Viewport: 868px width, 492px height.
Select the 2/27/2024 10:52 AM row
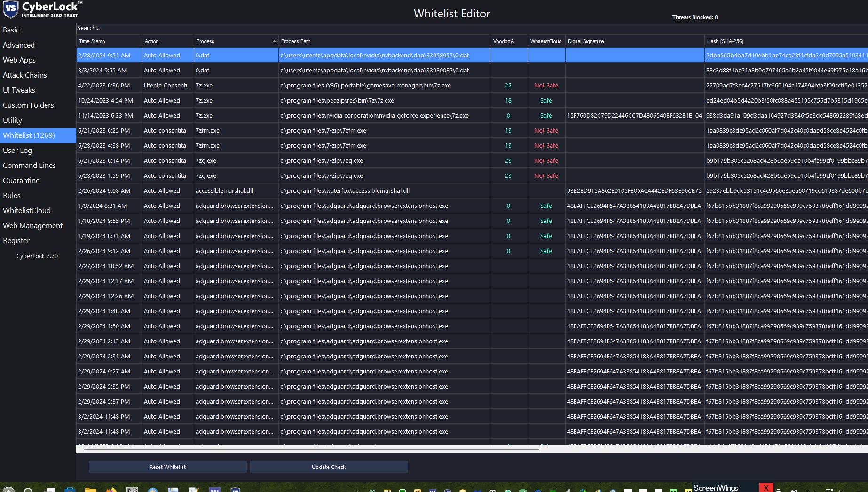coord(472,266)
